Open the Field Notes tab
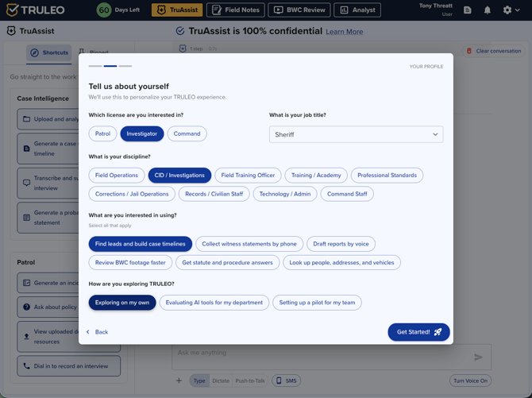 [236, 10]
